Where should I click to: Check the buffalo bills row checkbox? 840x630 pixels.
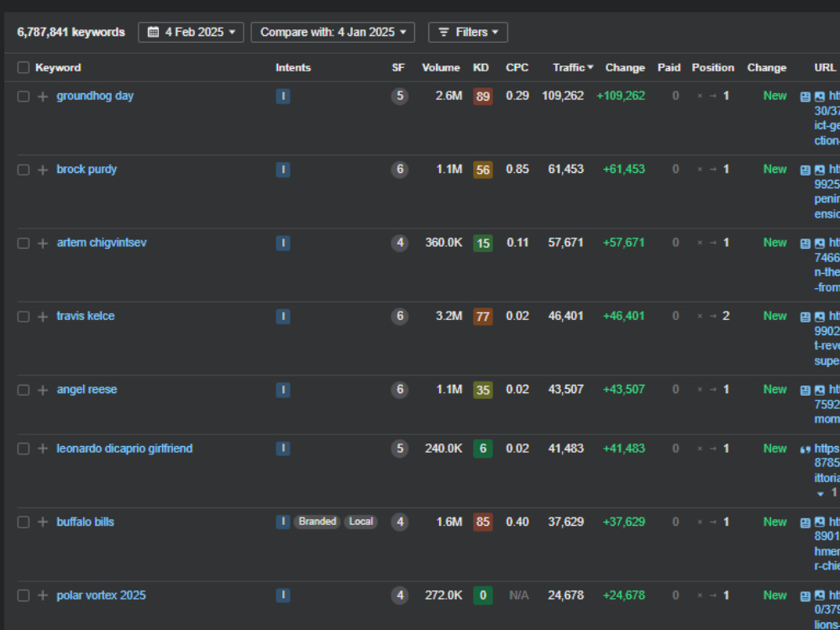tap(23, 522)
